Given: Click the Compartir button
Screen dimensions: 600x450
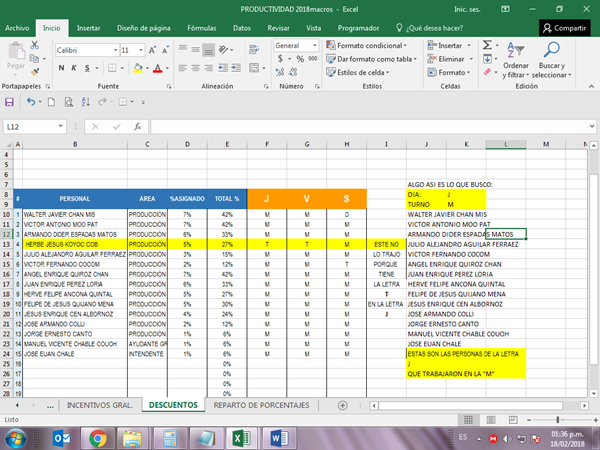Looking at the screenshot, I should pyautogui.click(x=564, y=28).
